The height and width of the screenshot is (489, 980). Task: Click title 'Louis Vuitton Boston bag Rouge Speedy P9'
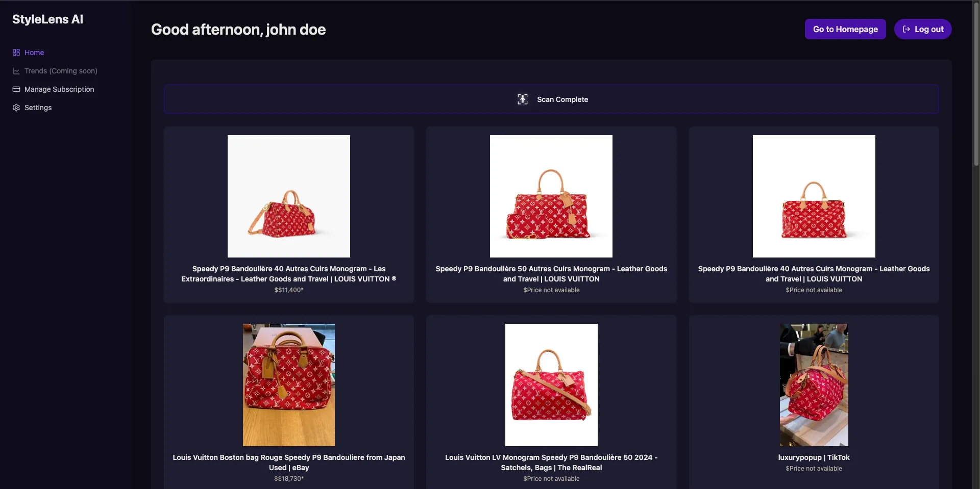(289, 462)
